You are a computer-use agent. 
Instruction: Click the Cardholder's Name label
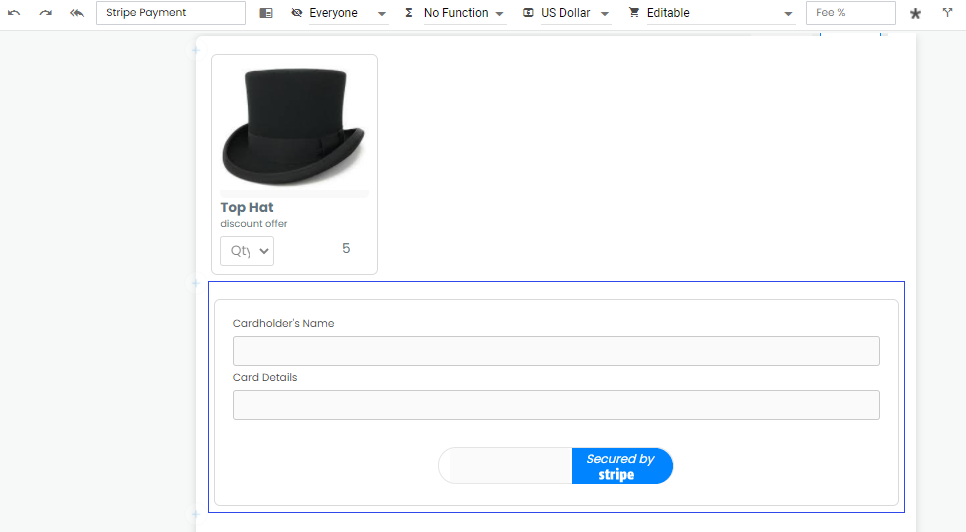coord(283,323)
